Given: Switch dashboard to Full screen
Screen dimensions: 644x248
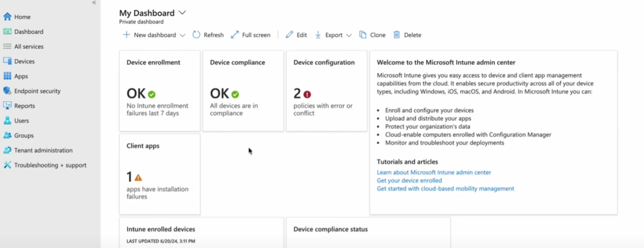Looking at the screenshot, I should [x=250, y=35].
